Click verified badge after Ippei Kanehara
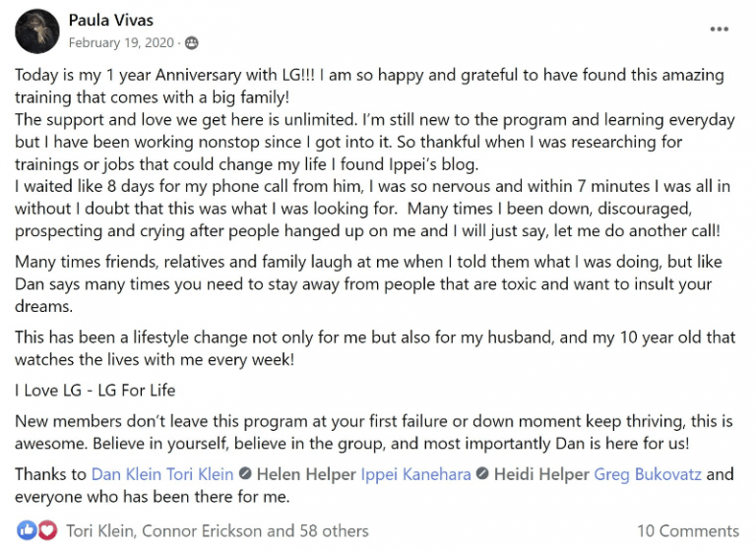756x550 pixels. [482, 474]
